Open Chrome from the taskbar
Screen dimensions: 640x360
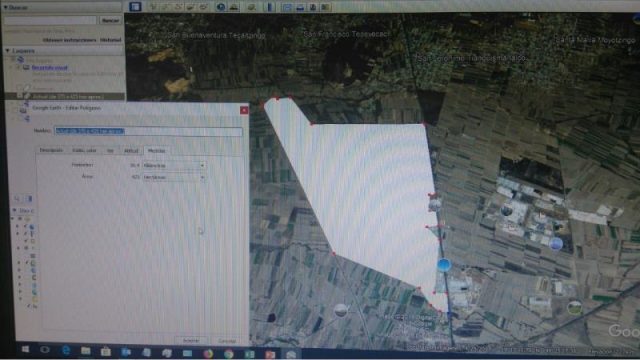(229, 353)
